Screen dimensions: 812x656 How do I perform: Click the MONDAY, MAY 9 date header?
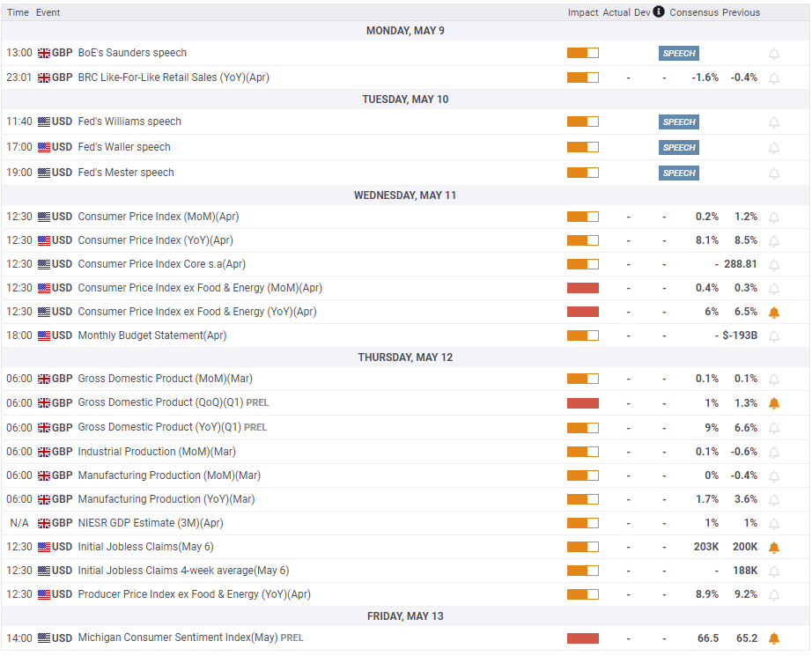[405, 31]
